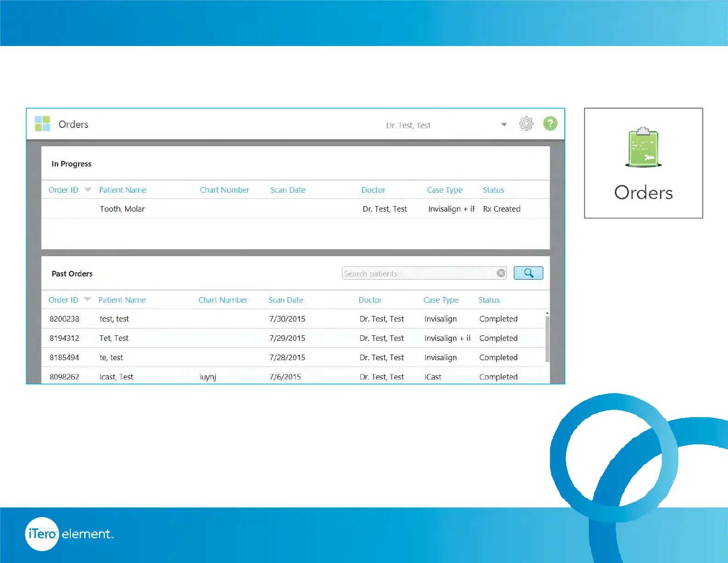Select the Tooth, Molar in-progress order
The image size is (728, 563).
coord(296,209)
